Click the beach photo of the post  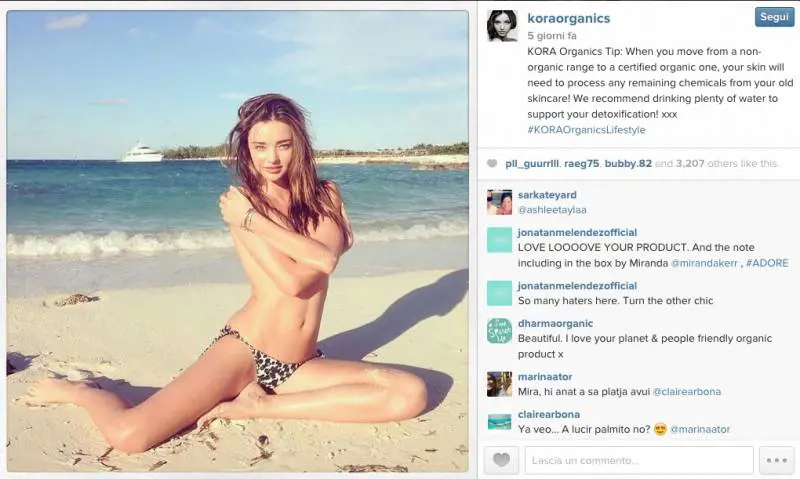(237, 241)
